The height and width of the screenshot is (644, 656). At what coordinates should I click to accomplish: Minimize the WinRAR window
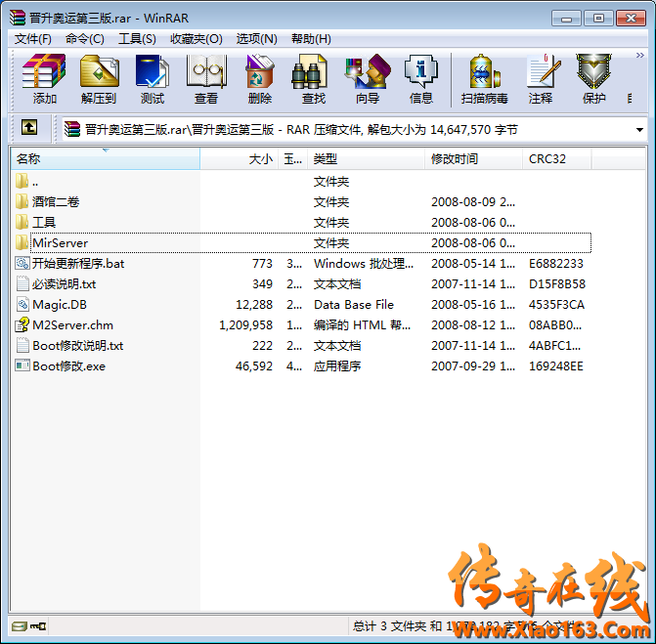click(x=566, y=19)
